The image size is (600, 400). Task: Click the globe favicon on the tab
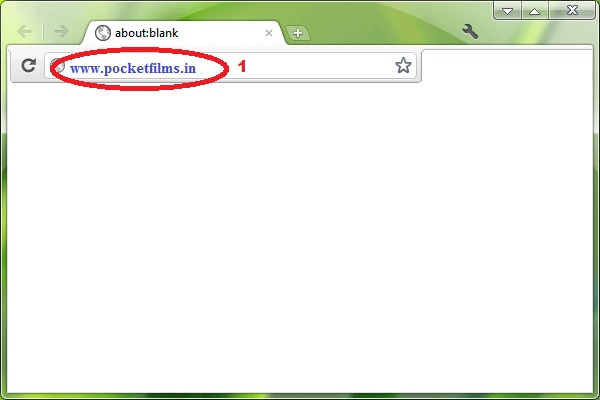(103, 33)
